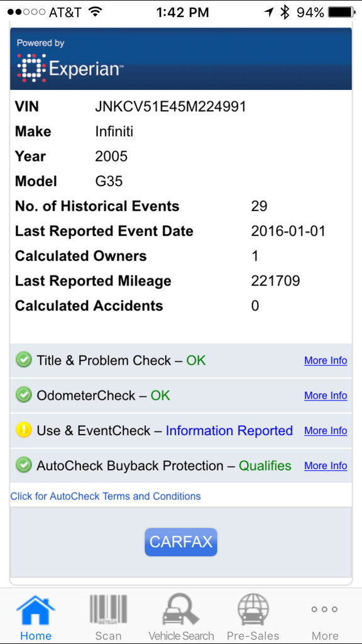Tap the Last Reported Mileage value 221709

[275, 281]
